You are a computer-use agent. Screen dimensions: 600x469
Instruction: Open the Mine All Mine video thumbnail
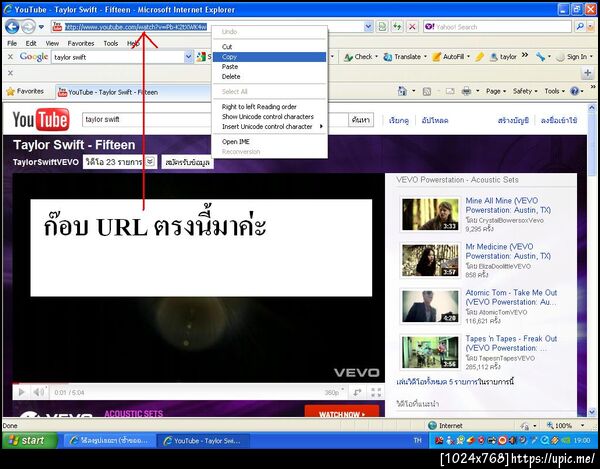click(430, 214)
